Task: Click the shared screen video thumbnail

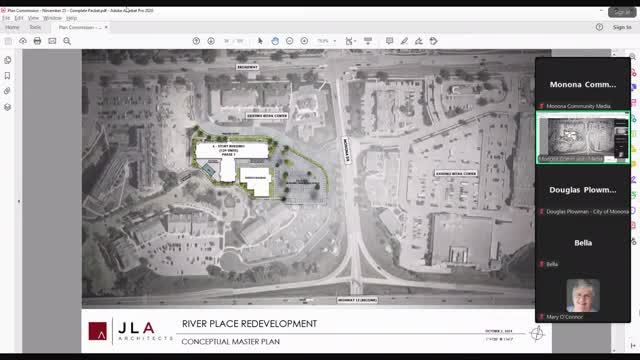Action: point(582,138)
